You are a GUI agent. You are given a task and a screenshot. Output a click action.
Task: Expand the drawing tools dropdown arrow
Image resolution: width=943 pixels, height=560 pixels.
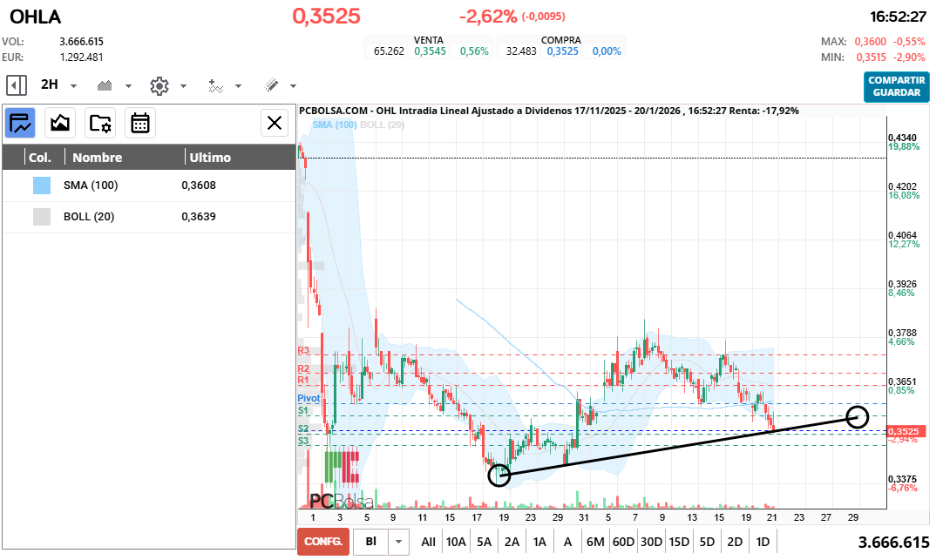(293, 86)
